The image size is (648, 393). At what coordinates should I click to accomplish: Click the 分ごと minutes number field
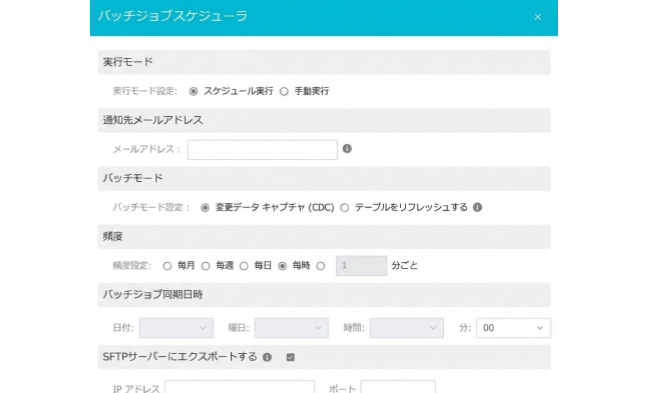(x=361, y=266)
